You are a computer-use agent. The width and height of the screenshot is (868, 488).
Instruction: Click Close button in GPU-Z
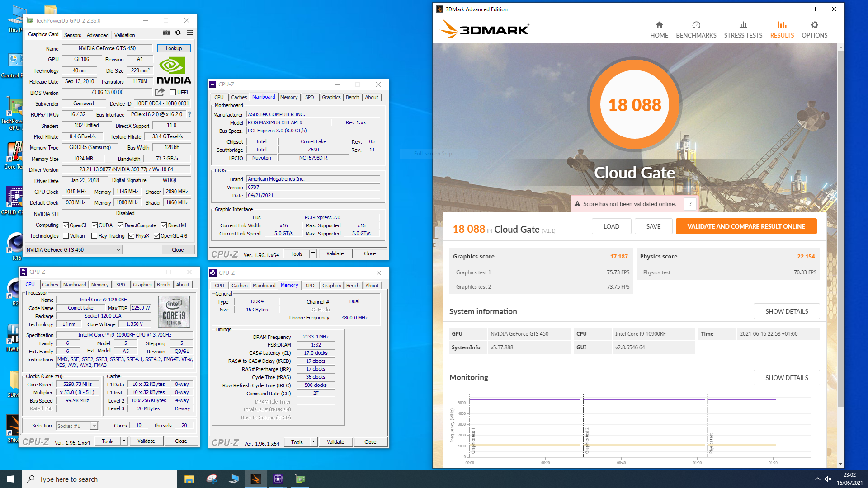[x=178, y=250]
